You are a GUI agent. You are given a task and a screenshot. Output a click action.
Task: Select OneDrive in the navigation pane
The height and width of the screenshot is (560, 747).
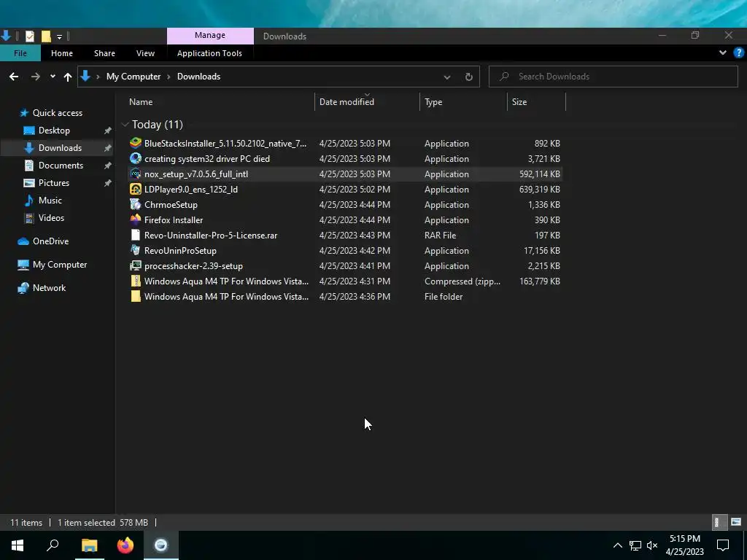pyautogui.click(x=50, y=241)
